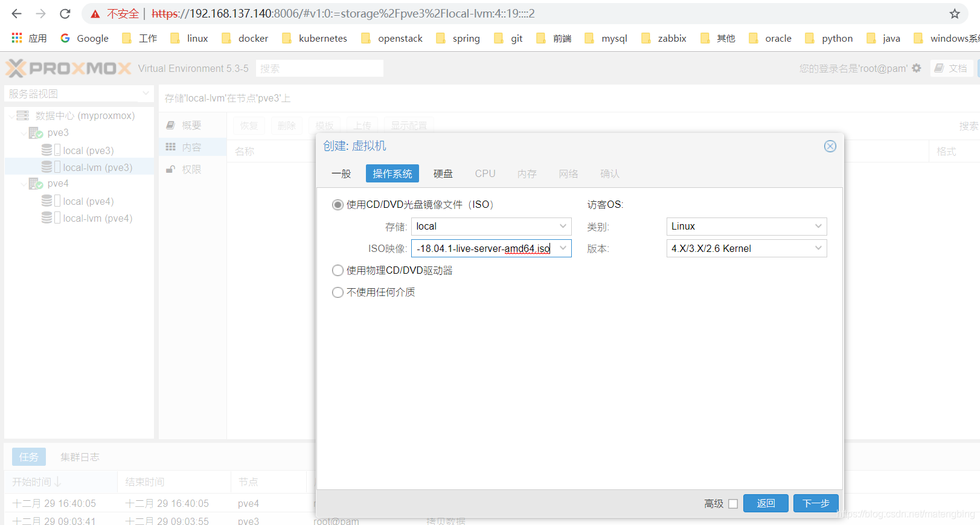This screenshot has width=980, height=525.
Task: Select task row 十二月 29 16:40:05 pve4
Action: pyautogui.click(x=160, y=503)
